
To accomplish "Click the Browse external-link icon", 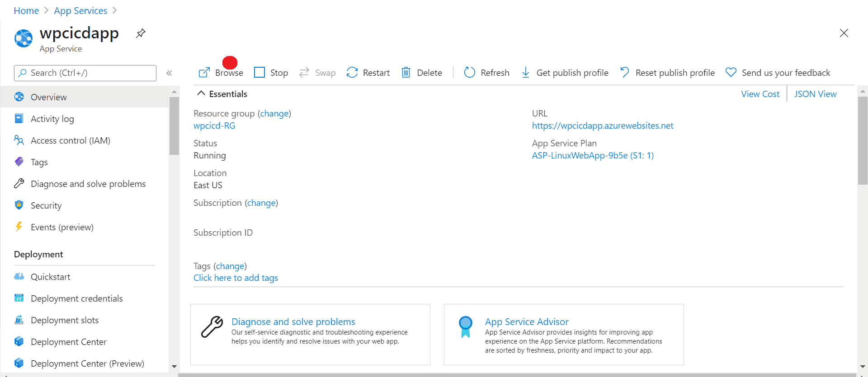I will 204,72.
